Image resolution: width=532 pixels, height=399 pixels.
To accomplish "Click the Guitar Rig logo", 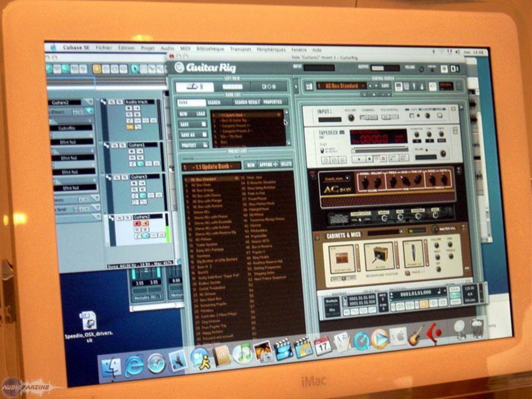I will pos(205,68).
